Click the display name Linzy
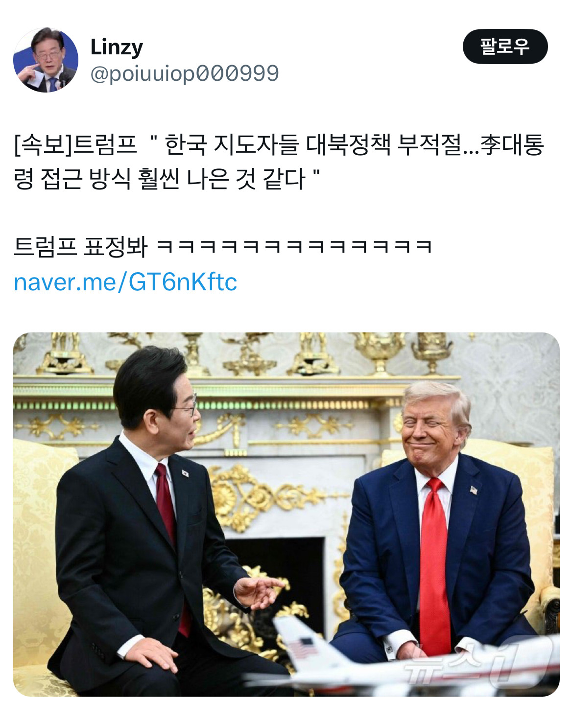The height and width of the screenshot is (728, 573). coord(117,47)
